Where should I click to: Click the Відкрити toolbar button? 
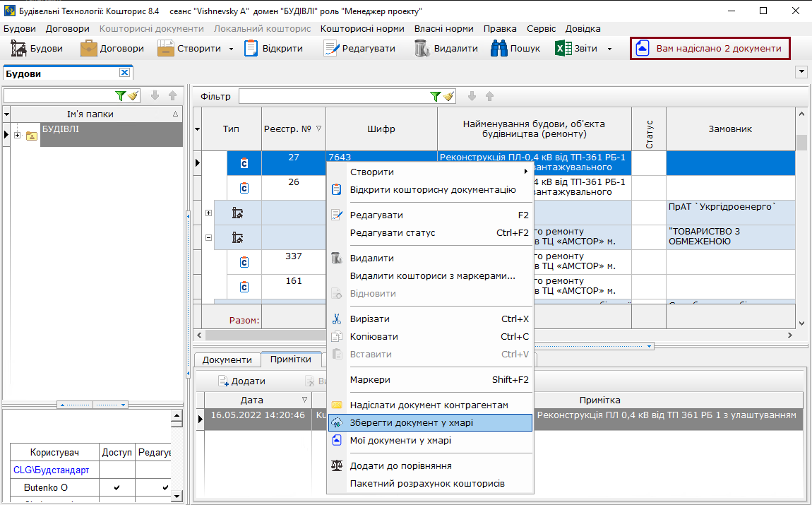273,48
